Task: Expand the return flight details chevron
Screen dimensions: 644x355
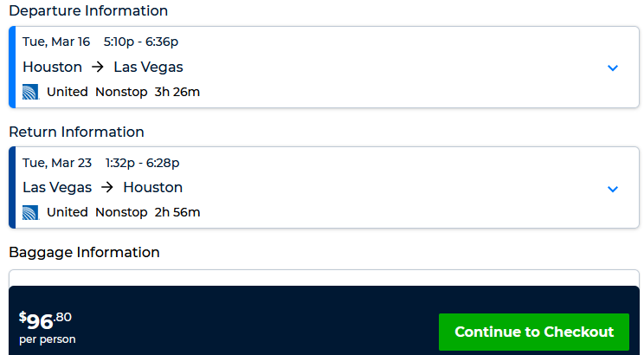Action: (613, 189)
